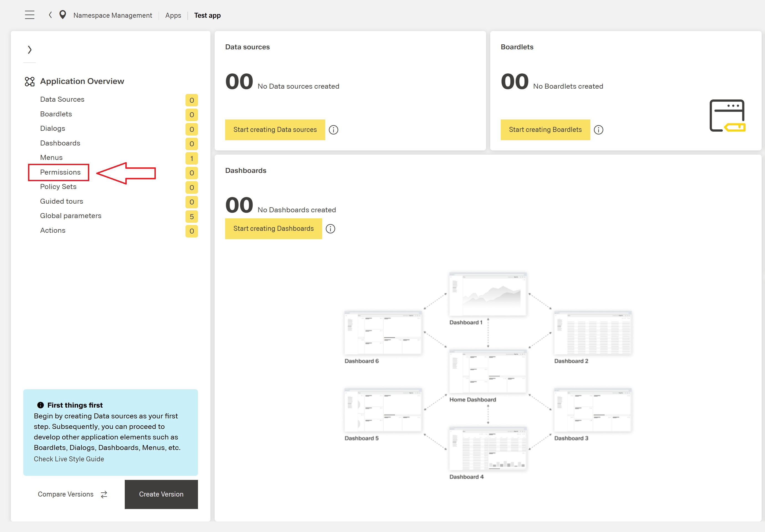Switch to the Apps breadcrumb item
Screen dimensions: 765x532
173,15
